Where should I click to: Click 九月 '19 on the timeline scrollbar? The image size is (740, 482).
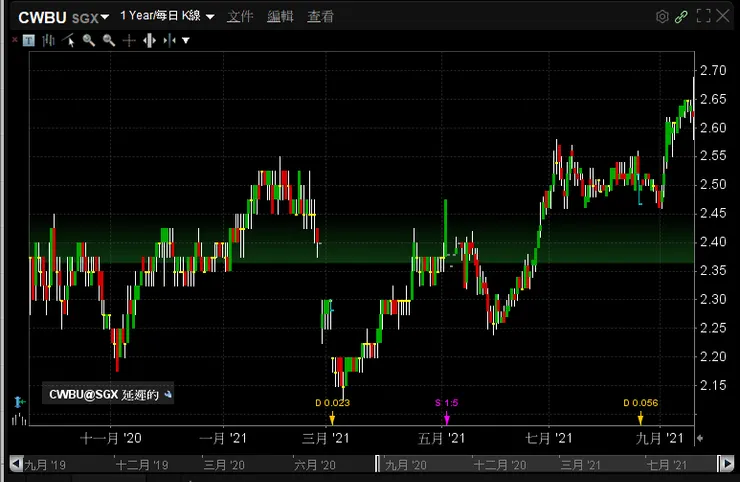click(x=45, y=465)
